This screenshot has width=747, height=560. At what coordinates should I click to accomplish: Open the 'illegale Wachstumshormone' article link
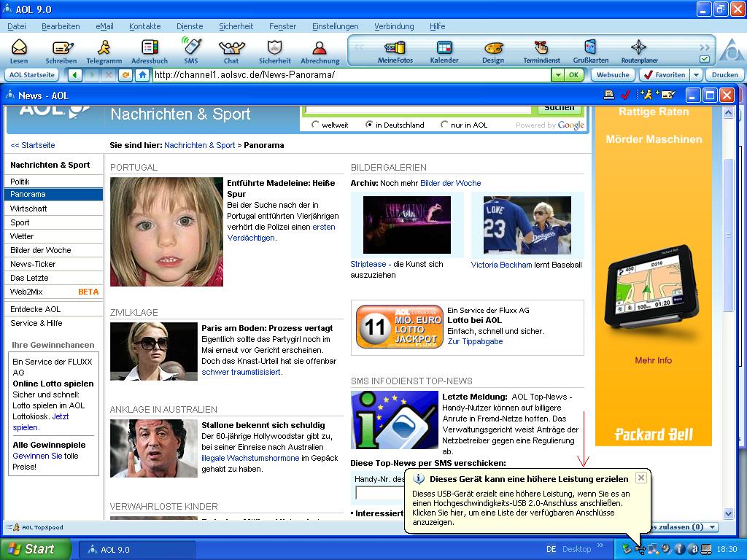251,458
